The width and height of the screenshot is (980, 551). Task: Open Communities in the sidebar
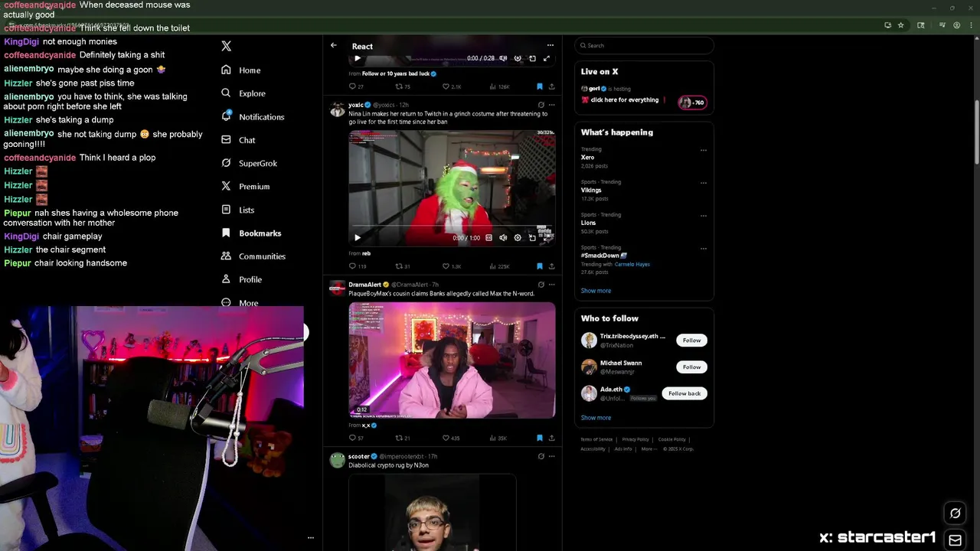coord(253,256)
